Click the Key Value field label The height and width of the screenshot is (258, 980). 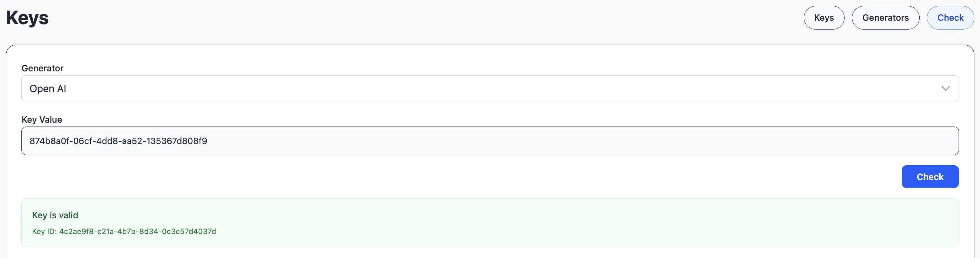[x=41, y=120]
